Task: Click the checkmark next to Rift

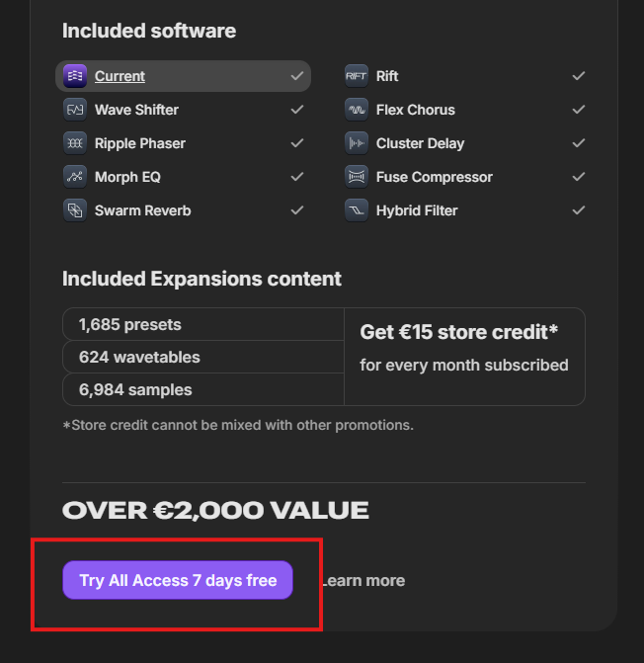Action: point(579,76)
